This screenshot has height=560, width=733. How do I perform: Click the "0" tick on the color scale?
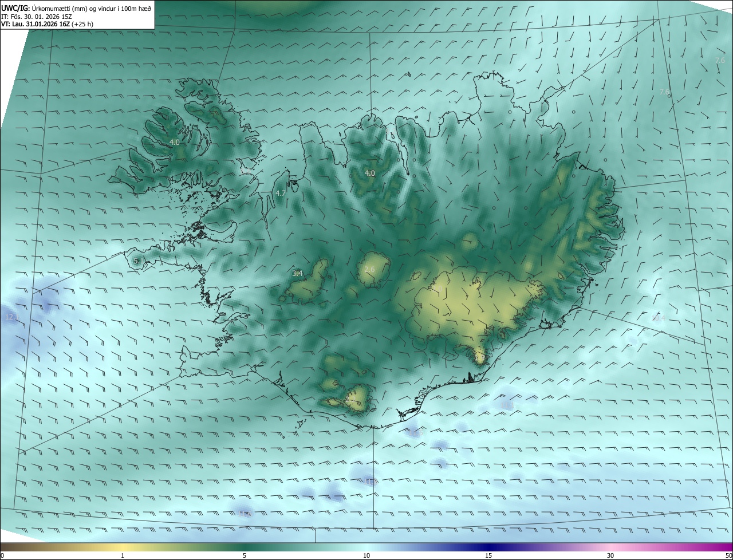click(x=2, y=555)
